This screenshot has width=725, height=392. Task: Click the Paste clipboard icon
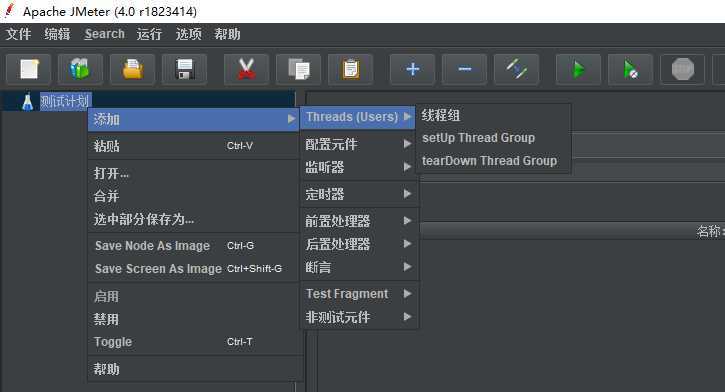[x=350, y=69]
